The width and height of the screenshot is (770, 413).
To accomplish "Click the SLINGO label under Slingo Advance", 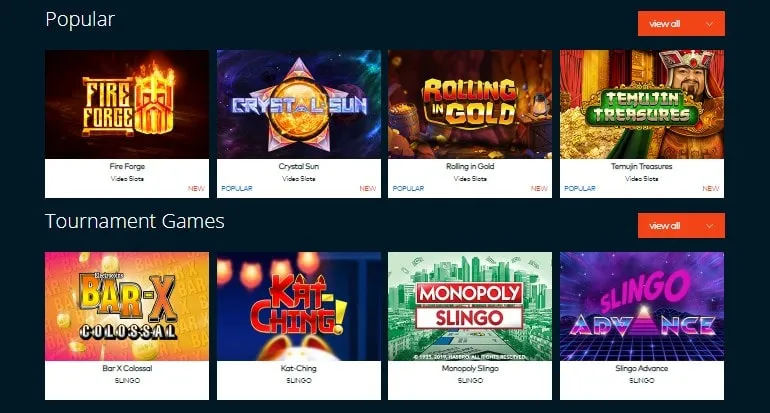I will pyautogui.click(x=642, y=381).
